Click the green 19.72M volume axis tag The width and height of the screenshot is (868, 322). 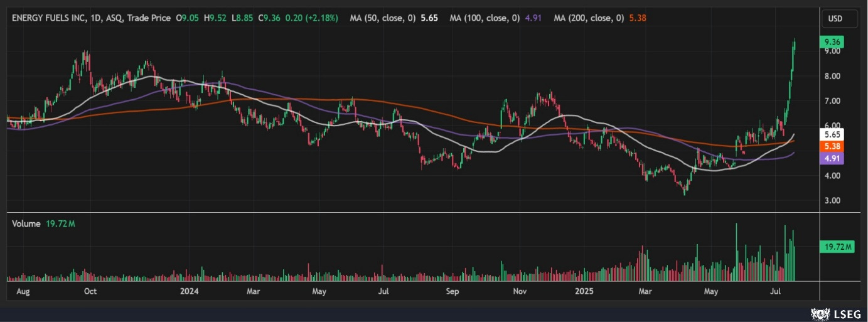coord(838,247)
